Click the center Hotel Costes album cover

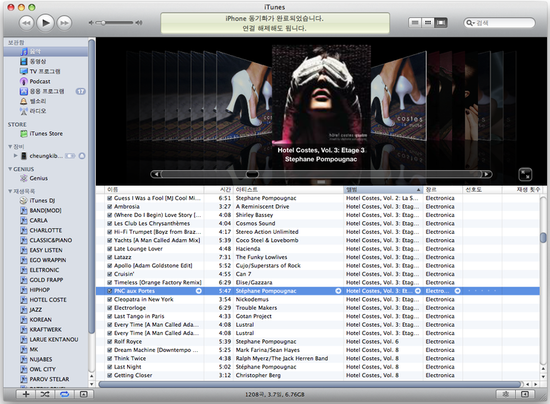coord(321,94)
